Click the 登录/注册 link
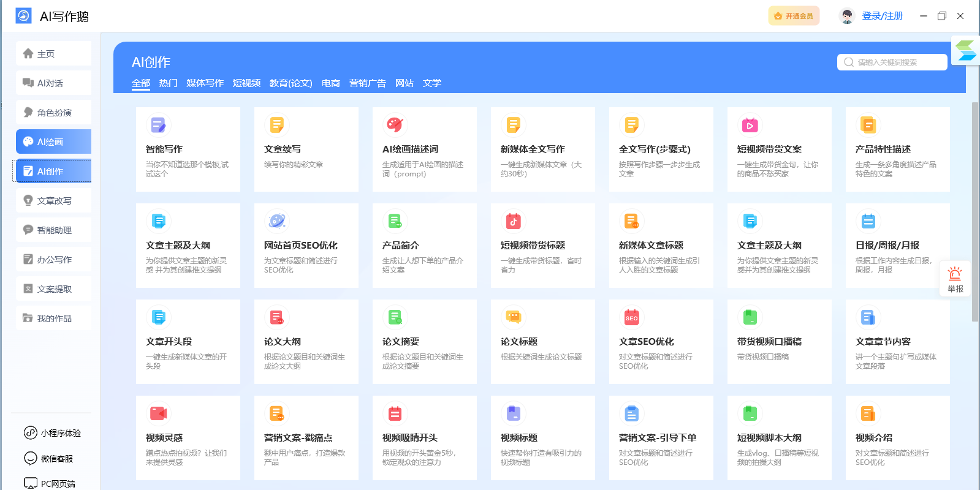This screenshot has width=980, height=490. [883, 16]
